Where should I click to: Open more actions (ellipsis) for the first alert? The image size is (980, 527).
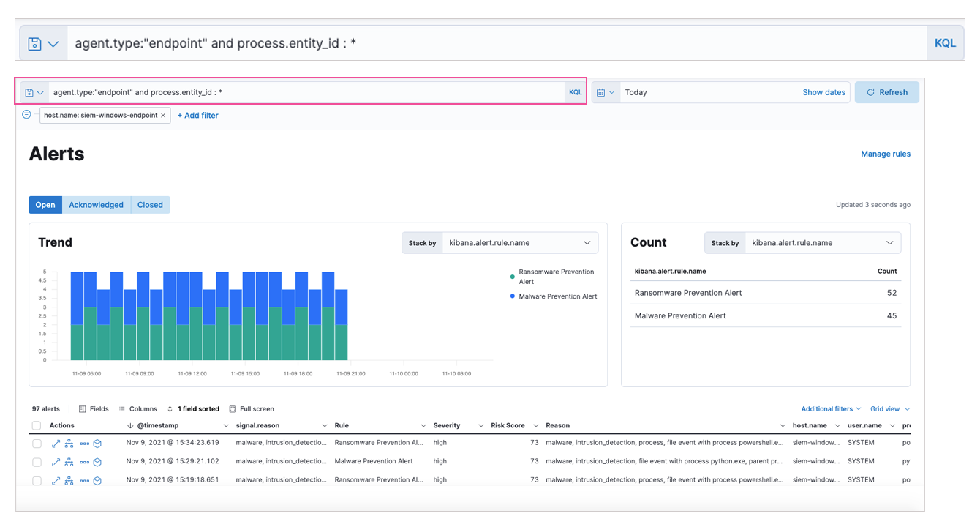(x=85, y=443)
